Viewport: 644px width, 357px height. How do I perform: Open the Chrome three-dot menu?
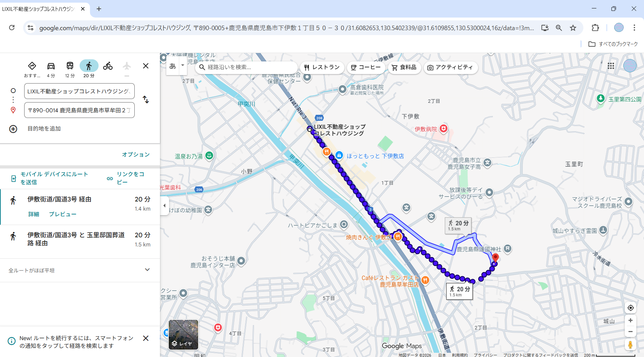[634, 28]
